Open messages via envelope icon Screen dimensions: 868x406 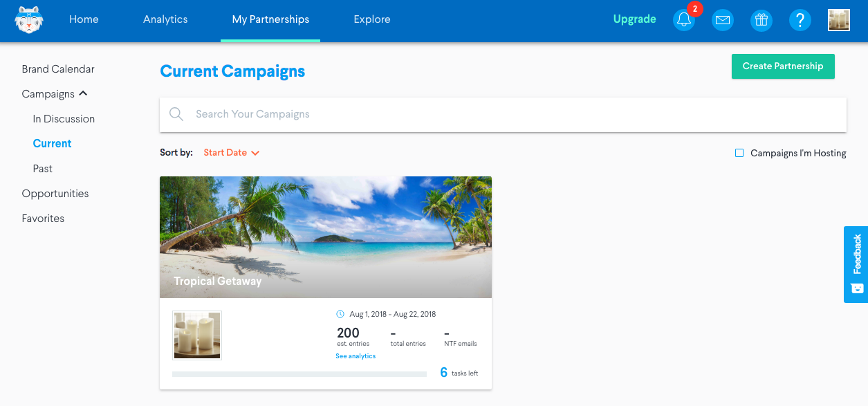pyautogui.click(x=723, y=20)
